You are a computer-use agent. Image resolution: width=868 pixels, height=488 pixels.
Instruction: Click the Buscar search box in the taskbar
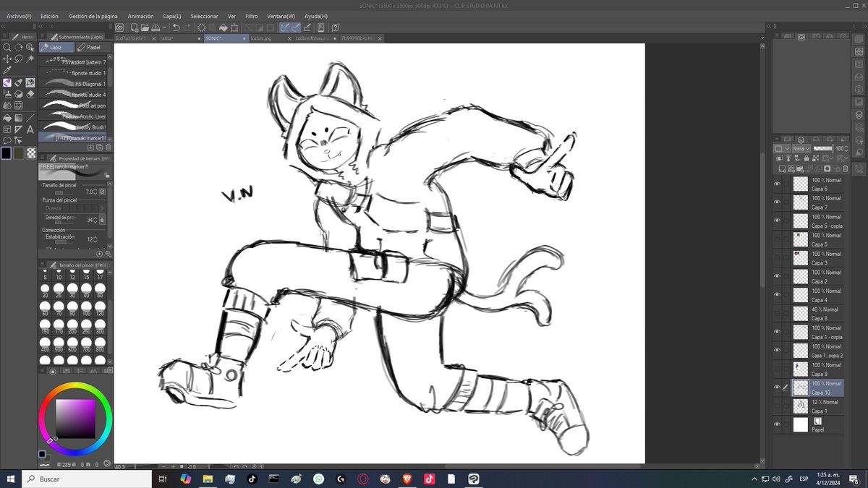click(x=87, y=478)
